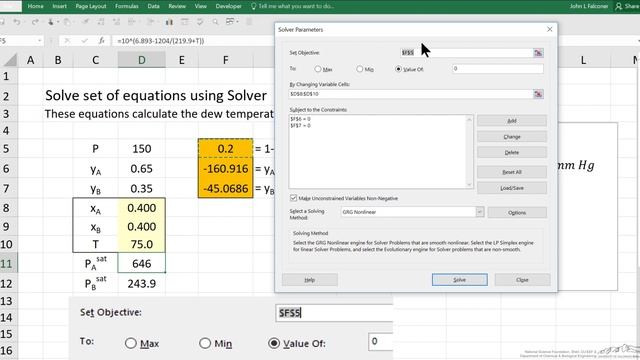The width and height of the screenshot is (640, 360).
Task: Select the Max radio button in Solver
Action: [x=318, y=69]
